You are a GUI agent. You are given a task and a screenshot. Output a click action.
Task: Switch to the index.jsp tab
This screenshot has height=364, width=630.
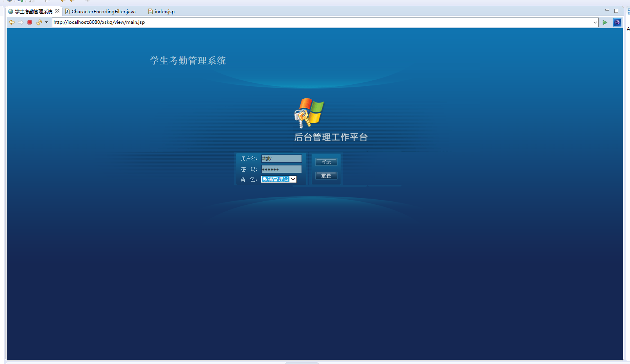click(x=164, y=11)
